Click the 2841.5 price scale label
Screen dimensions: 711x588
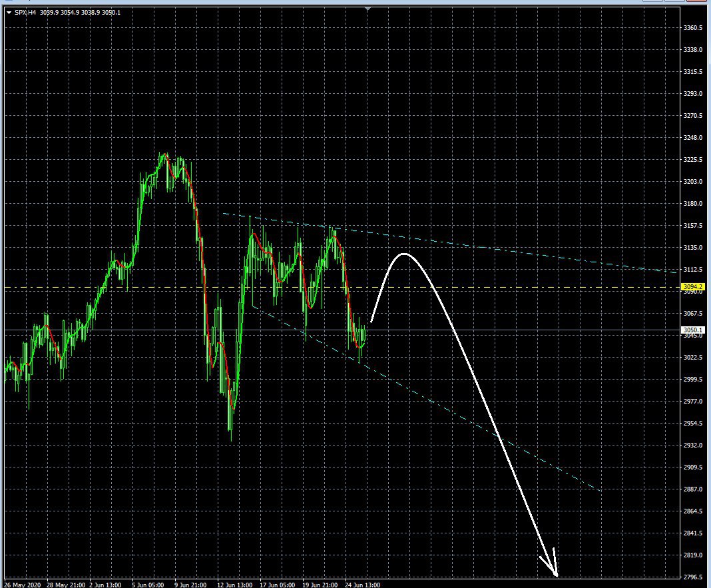click(693, 533)
